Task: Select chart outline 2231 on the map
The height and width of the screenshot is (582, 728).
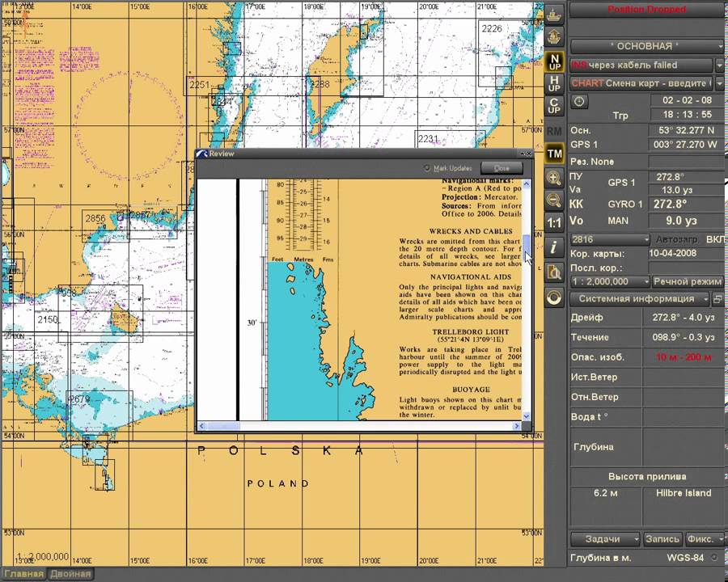Action: 428,139
